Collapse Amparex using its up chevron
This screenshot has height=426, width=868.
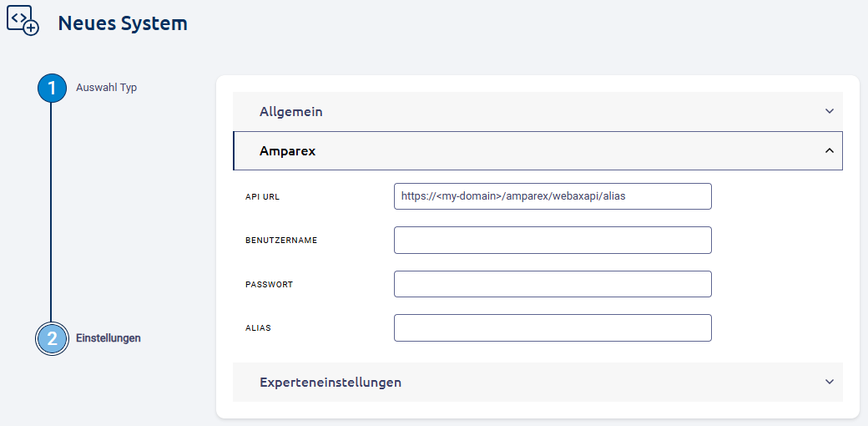click(829, 151)
